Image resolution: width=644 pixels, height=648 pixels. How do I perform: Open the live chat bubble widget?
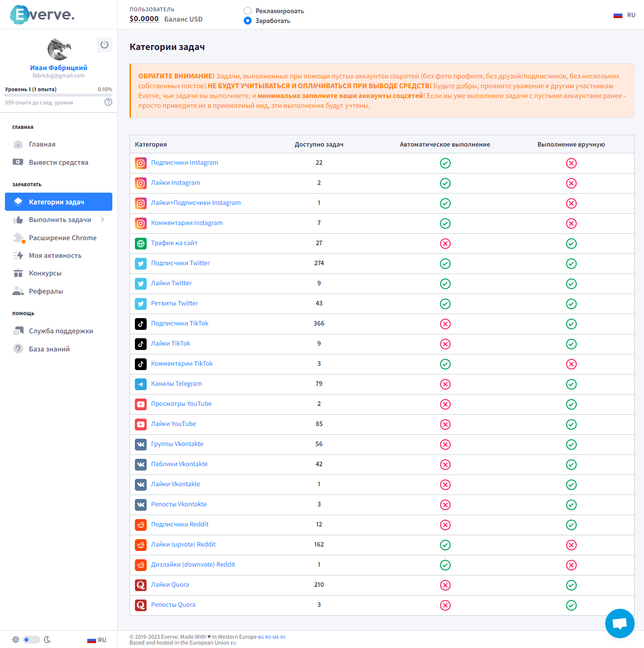(x=619, y=623)
